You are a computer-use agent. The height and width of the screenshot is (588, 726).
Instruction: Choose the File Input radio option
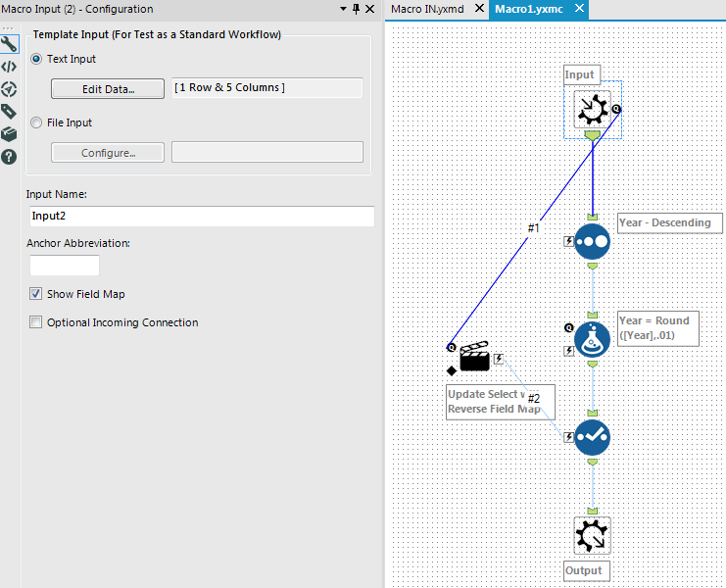click(36, 122)
